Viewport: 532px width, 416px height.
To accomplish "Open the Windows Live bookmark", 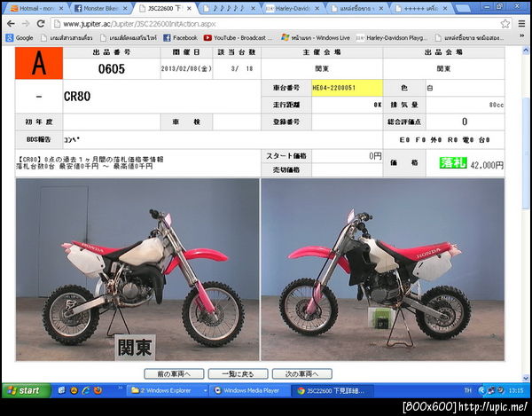I will coord(316,37).
